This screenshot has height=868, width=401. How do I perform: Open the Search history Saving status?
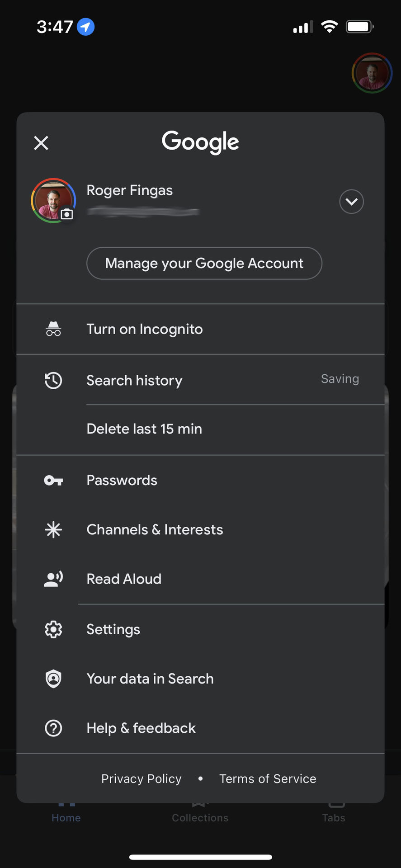tap(340, 379)
